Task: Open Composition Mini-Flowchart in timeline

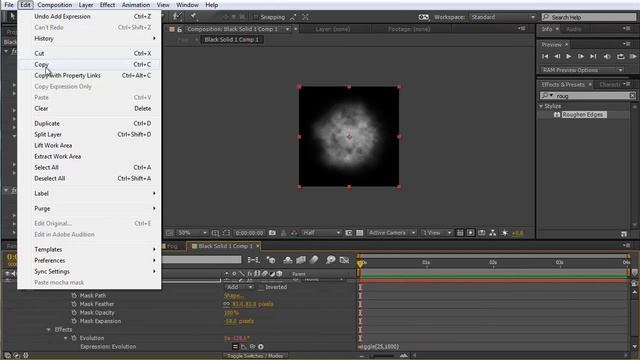Action: pos(253,260)
